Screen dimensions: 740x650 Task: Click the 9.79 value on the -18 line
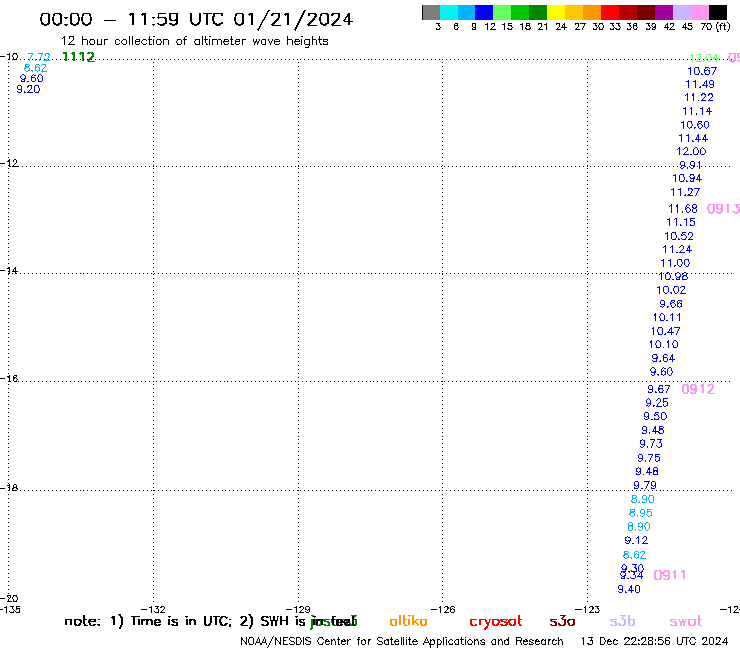tap(645, 485)
